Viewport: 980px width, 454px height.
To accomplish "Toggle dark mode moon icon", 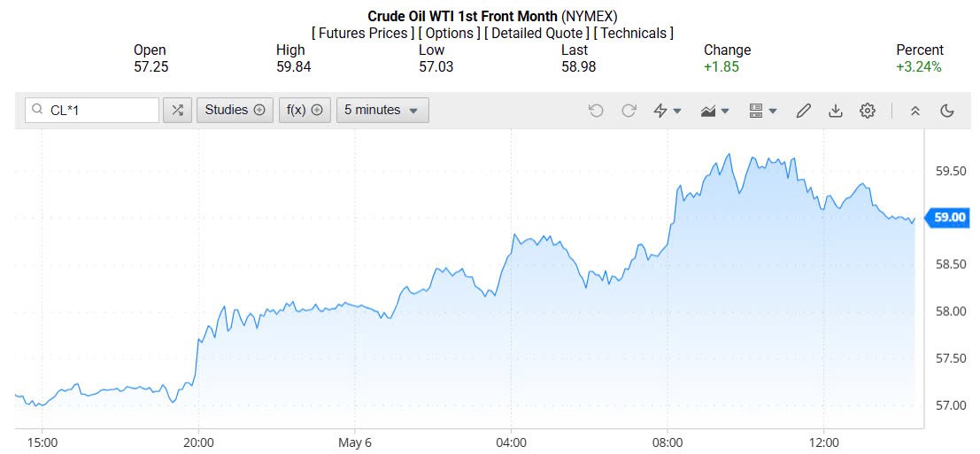I will tap(947, 111).
